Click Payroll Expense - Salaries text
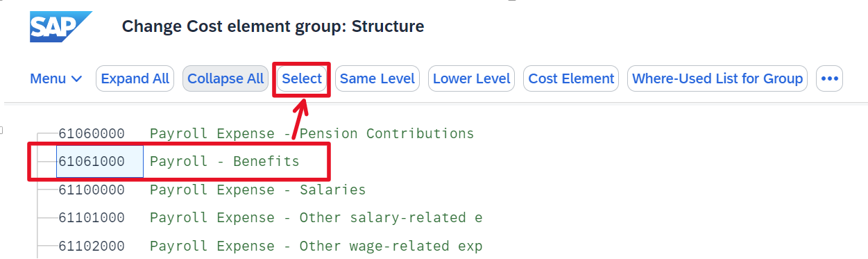Screen dimensions: 868x259 click(x=257, y=190)
